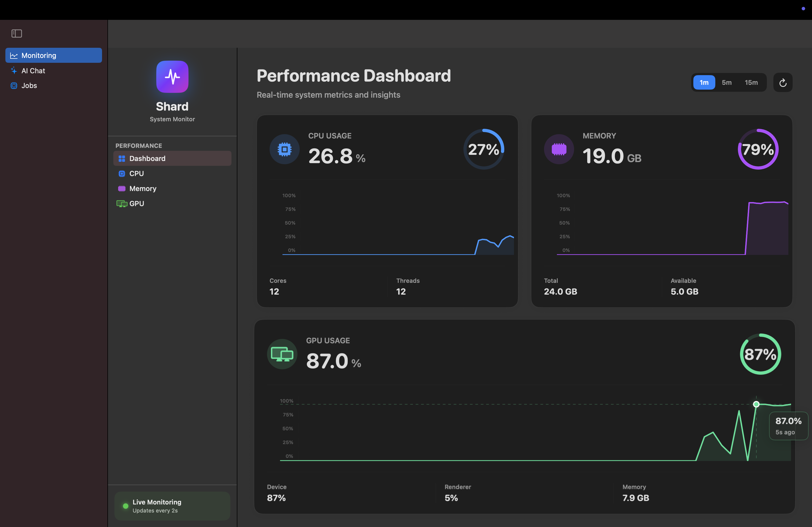Toggle the sidebar panel icon
Viewport: 812px width, 527px height.
click(x=16, y=33)
